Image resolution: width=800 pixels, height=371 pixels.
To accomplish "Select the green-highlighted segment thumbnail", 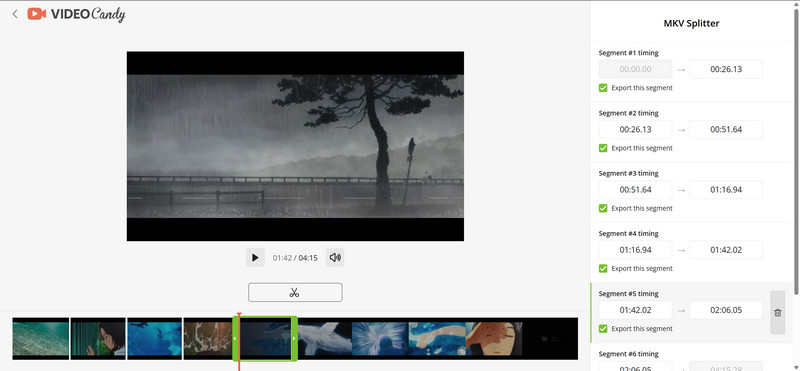I will pos(265,339).
